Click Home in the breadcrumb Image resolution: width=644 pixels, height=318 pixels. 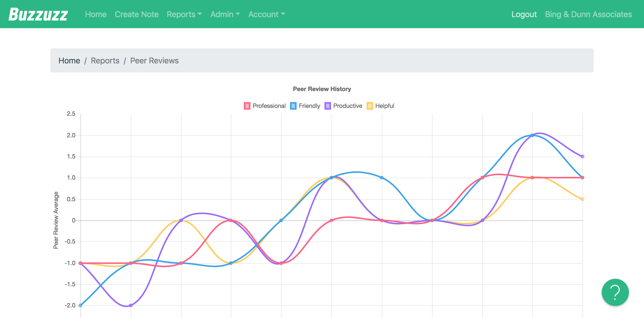(x=69, y=61)
